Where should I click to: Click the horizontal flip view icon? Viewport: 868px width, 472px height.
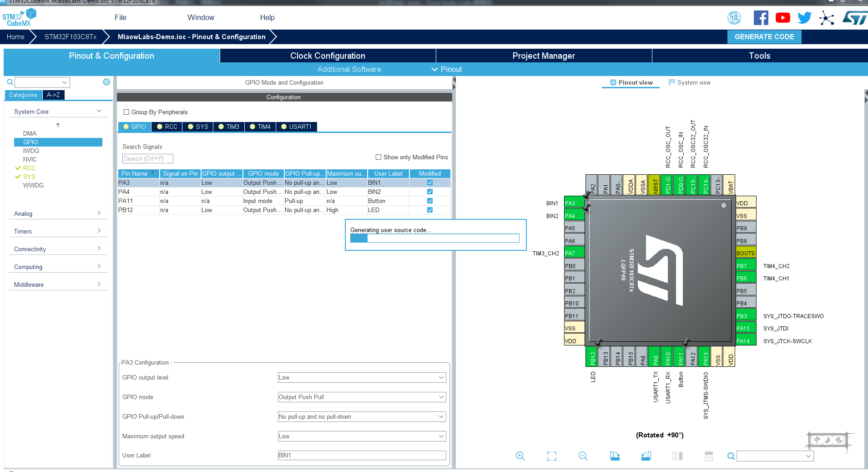coord(677,456)
